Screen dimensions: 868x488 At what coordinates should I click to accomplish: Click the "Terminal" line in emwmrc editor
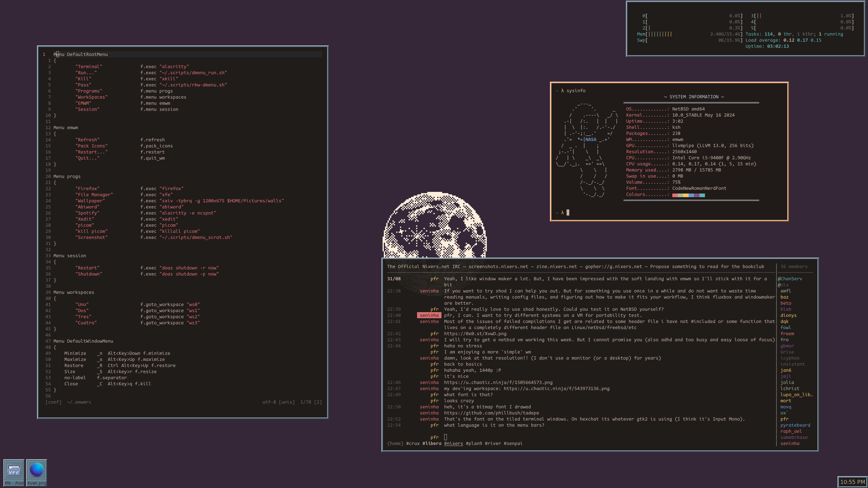point(88,66)
